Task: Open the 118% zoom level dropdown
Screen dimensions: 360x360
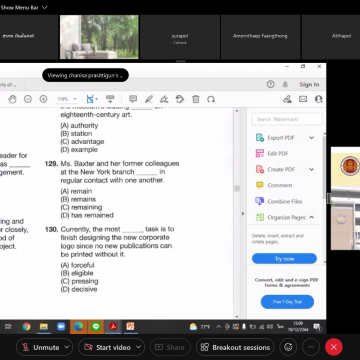Action: (x=75, y=99)
